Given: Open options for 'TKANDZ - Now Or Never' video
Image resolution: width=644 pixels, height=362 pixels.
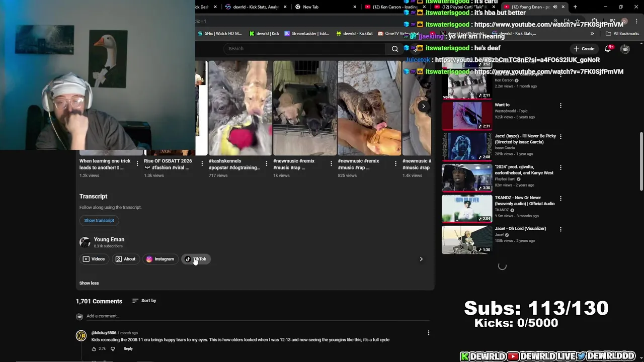Looking at the screenshot, I should coord(560,198).
